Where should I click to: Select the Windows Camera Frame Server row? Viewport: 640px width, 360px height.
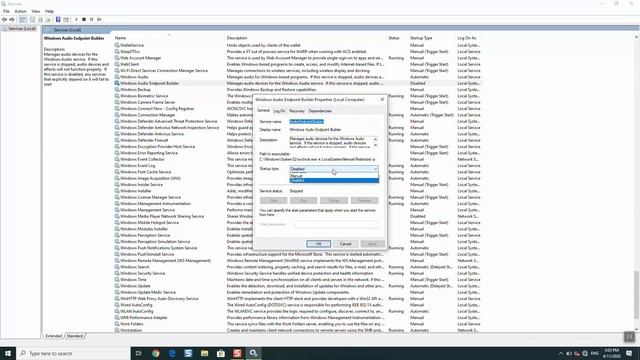[x=298, y=102]
